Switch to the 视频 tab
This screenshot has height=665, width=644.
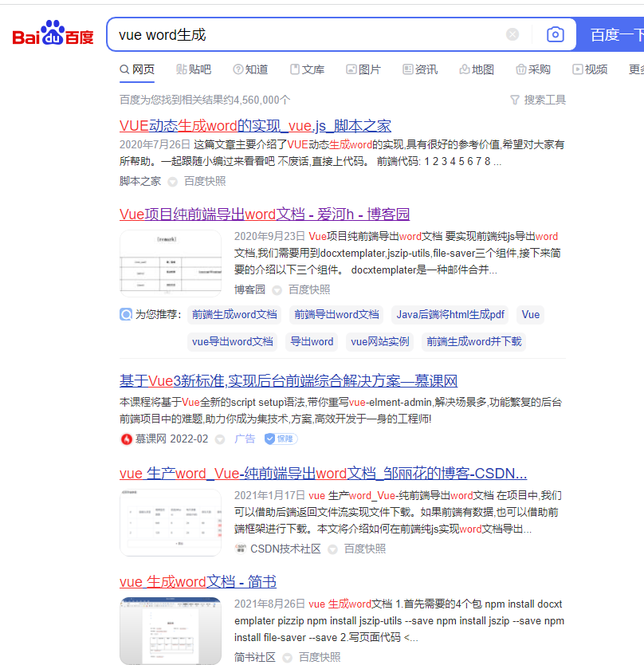click(590, 69)
